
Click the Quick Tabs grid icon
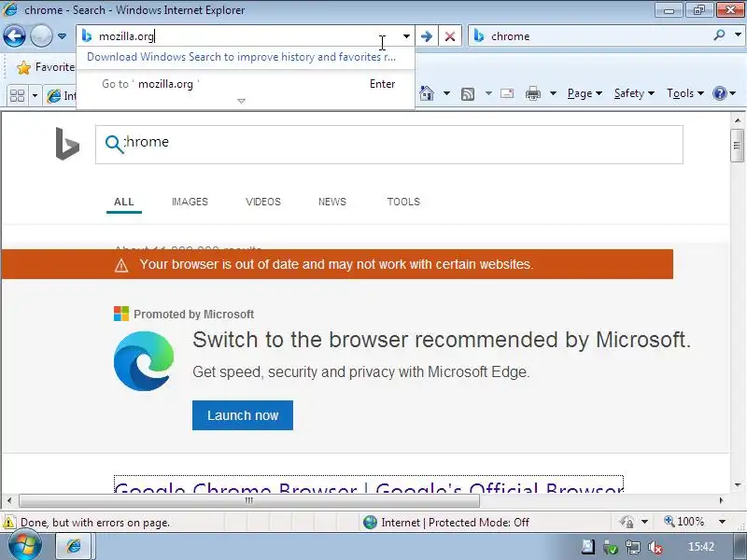click(x=17, y=96)
